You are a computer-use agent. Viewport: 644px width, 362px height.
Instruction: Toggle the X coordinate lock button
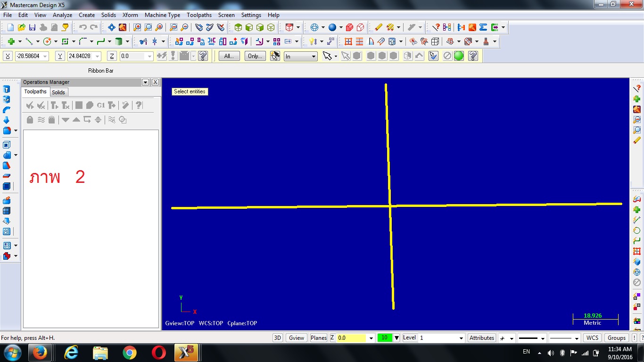[x=8, y=56]
